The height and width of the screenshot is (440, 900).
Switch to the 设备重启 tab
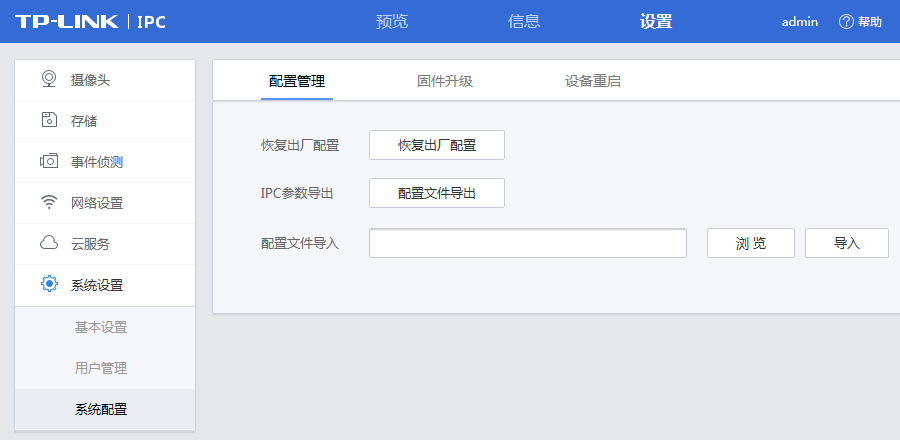click(593, 81)
